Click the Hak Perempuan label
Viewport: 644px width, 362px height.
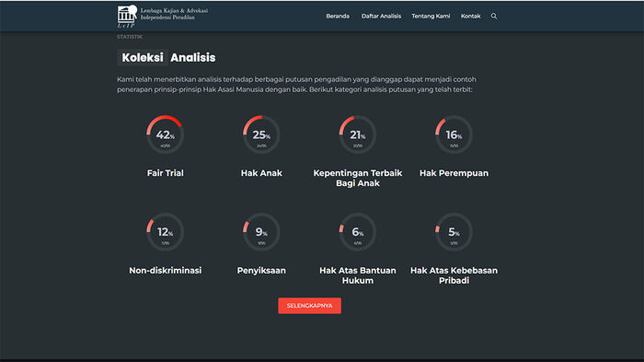[x=454, y=173]
